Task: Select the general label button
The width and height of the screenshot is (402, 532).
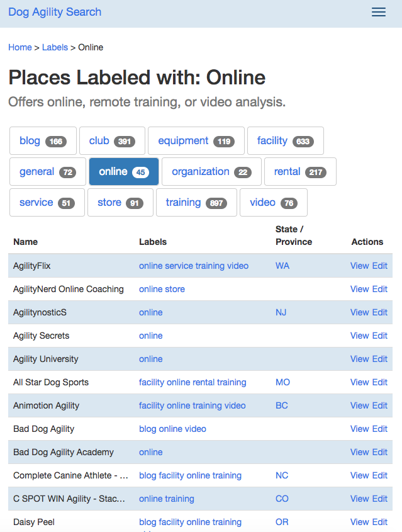Action: [48, 172]
